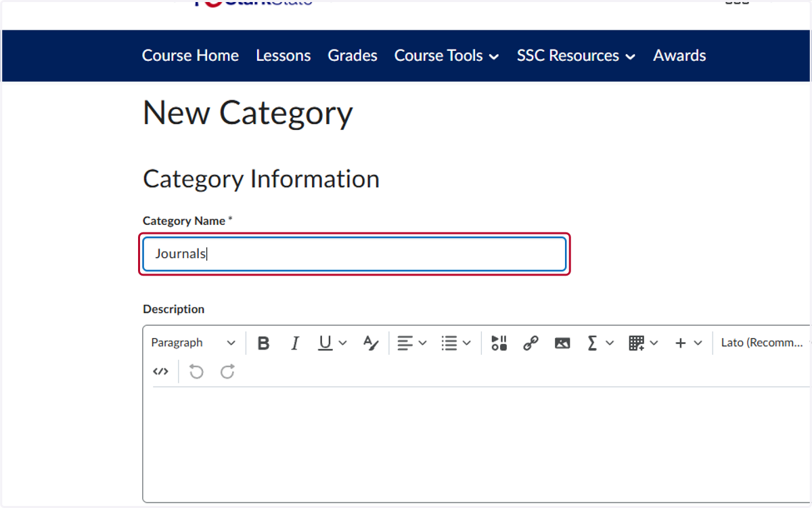This screenshot has width=812, height=508.
Task: Apply Underline formatting
Action: 325,343
